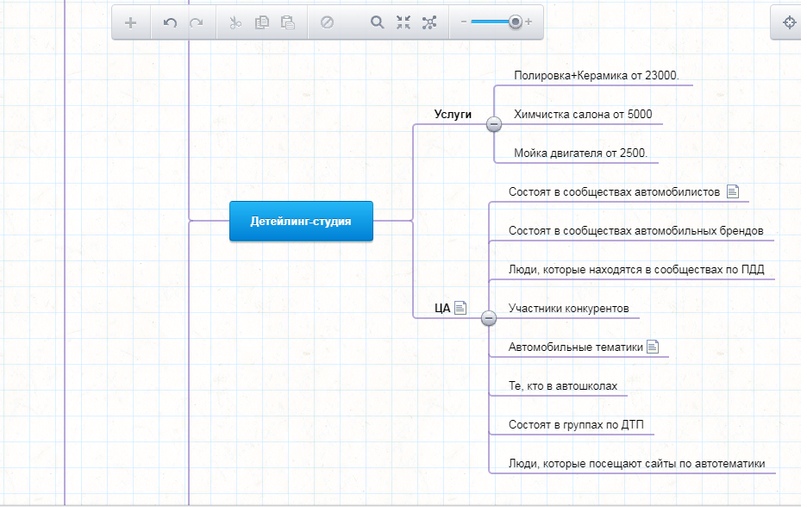Screen dimensions: 807x507
Task: Select Участники конкурентов node
Action: pos(569,308)
